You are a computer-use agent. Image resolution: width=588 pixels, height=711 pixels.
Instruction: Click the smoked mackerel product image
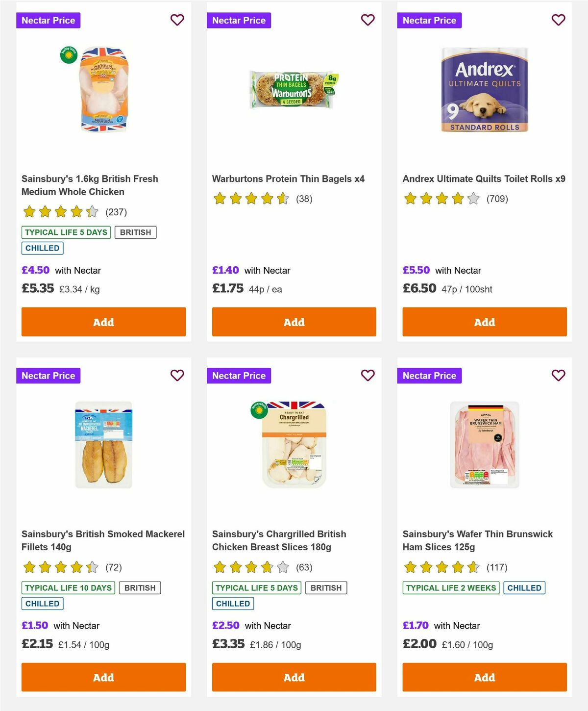(103, 444)
